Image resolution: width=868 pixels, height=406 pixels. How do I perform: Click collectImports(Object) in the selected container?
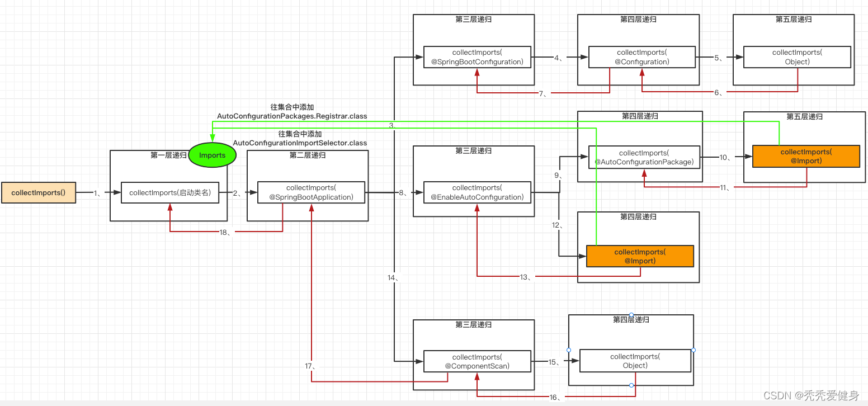[x=635, y=361]
